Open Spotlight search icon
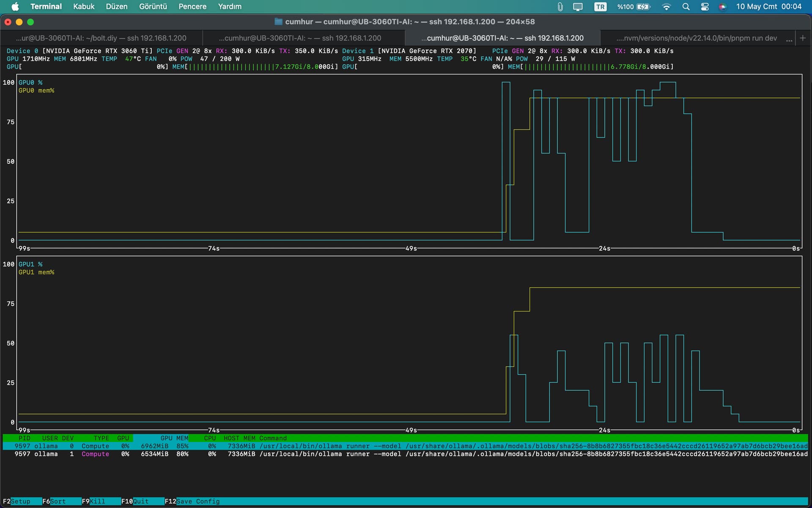812x508 pixels. [x=686, y=6]
